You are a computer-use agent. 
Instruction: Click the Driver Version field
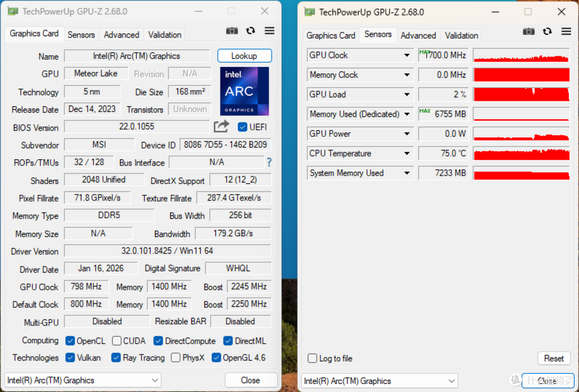[x=168, y=251]
